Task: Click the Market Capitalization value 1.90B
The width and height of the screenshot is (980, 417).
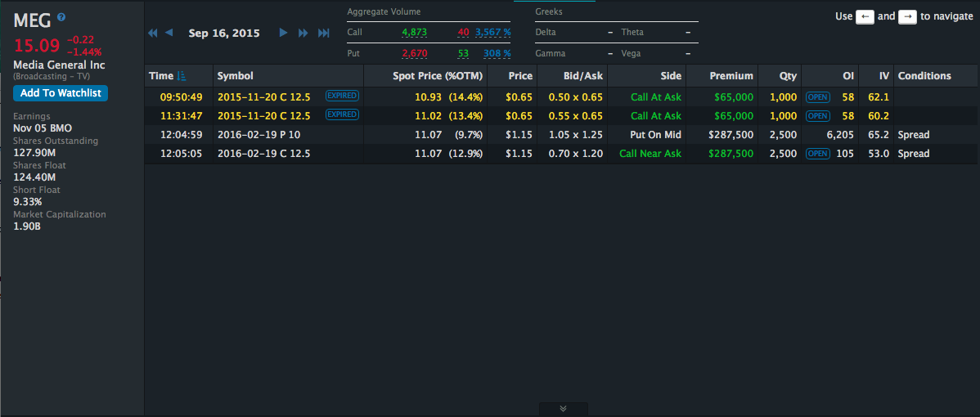Action: coord(27,226)
